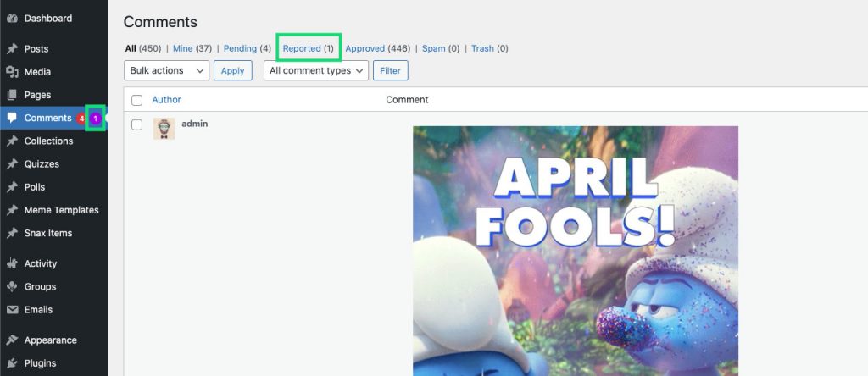Click the Comment column header
Screen dimensions: 868x376
[407, 100]
